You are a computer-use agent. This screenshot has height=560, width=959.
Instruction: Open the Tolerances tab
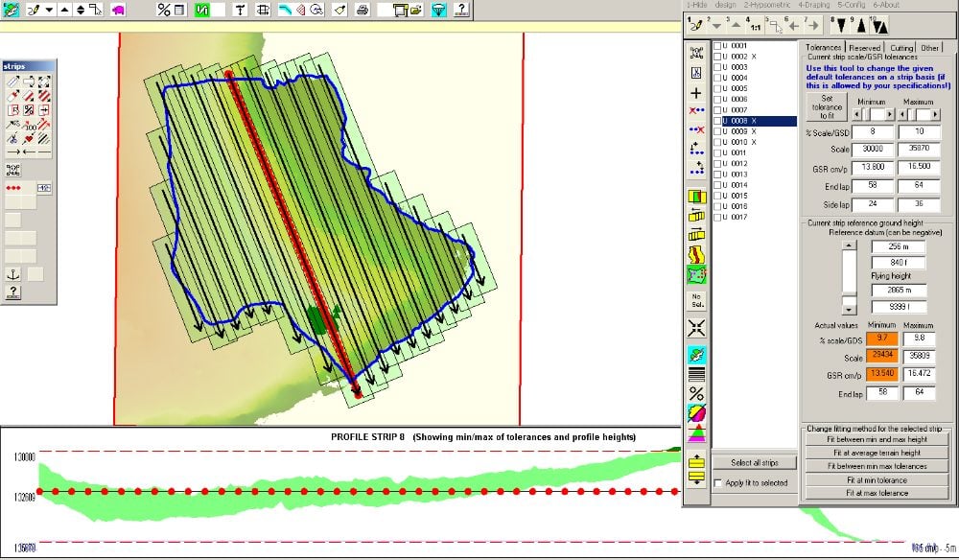[x=823, y=47]
